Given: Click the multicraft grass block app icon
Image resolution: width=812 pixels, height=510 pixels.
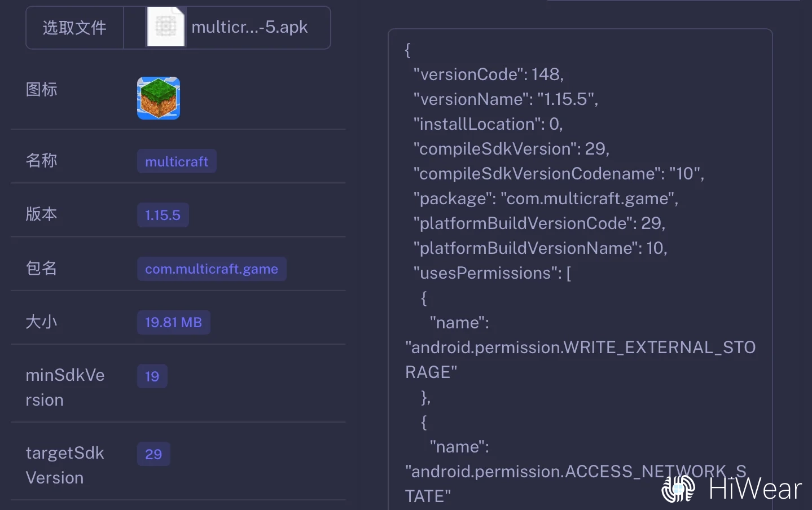Looking at the screenshot, I should pos(159,98).
